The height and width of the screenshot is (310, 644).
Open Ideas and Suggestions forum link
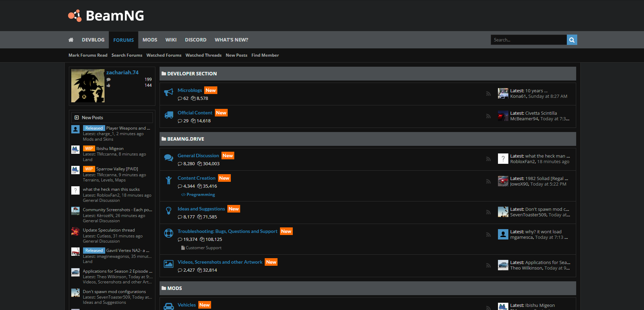[201, 209]
